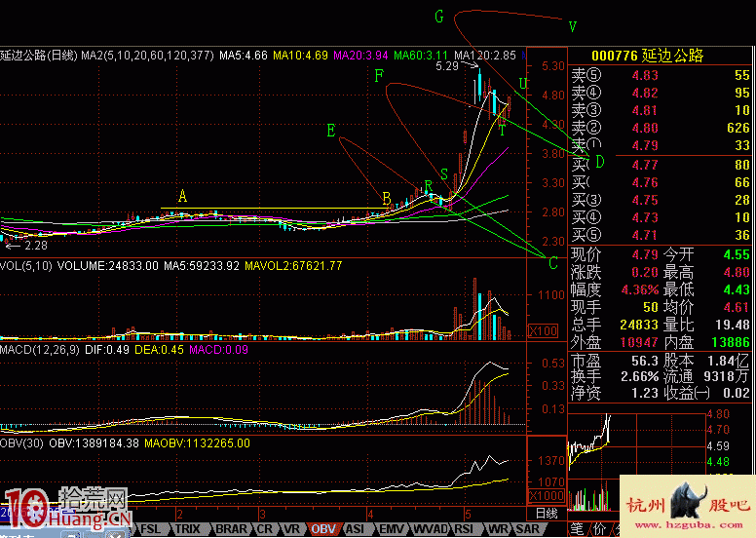Click the X100 volume scale box
756x538 pixels.
coord(547,331)
